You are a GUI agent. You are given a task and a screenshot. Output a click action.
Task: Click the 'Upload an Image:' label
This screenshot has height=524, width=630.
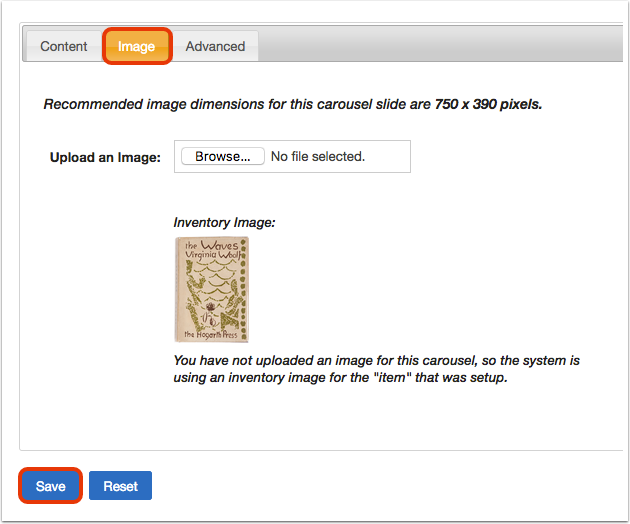click(105, 157)
